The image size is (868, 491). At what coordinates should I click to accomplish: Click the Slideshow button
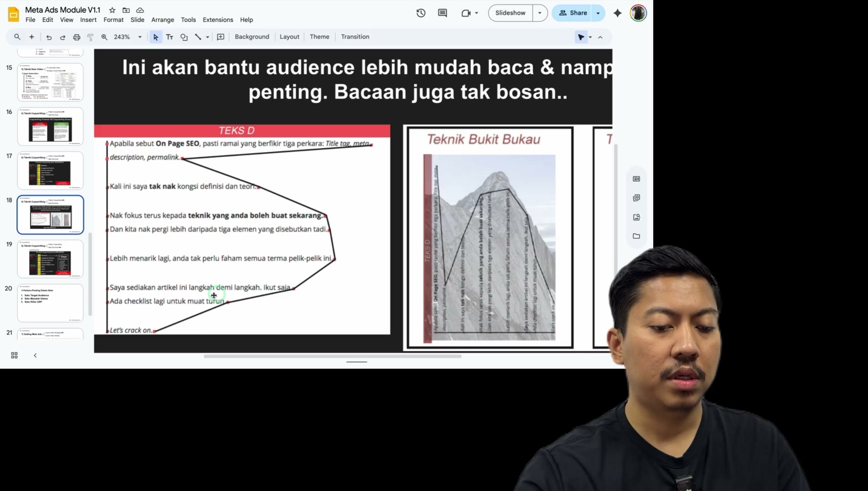510,13
